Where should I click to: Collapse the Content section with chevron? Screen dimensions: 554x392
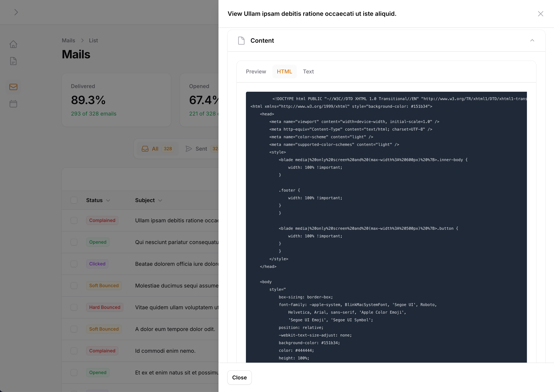(532, 41)
